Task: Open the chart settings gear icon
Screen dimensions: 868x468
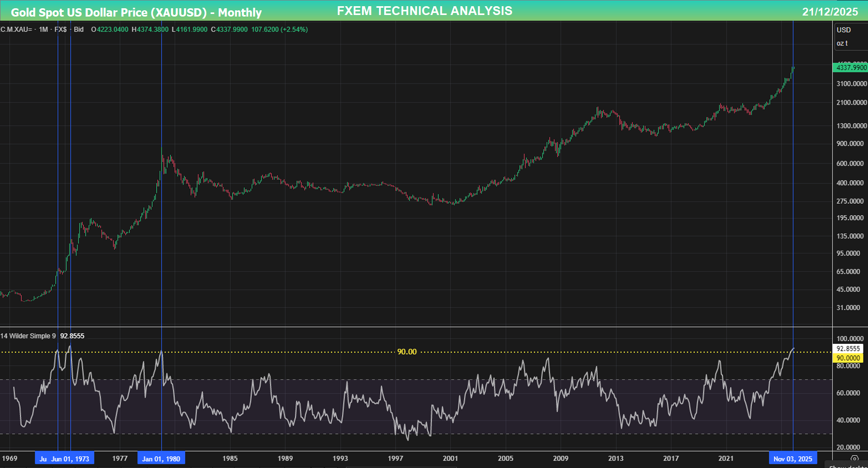Action: [x=855, y=457]
